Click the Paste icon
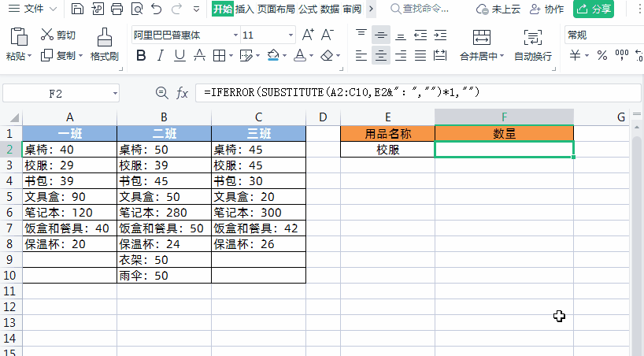 (x=18, y=36)
